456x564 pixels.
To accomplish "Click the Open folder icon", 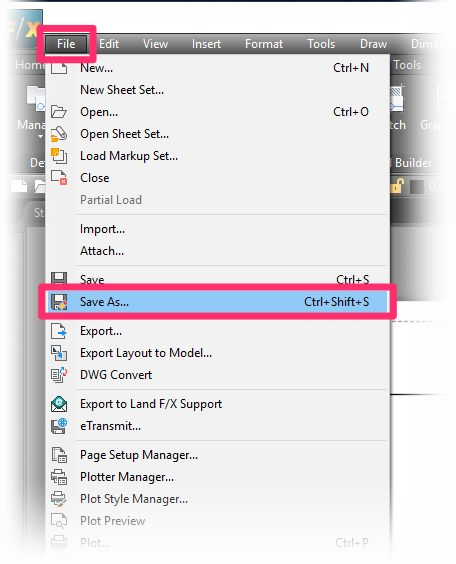I will click(x=59, y=112).
